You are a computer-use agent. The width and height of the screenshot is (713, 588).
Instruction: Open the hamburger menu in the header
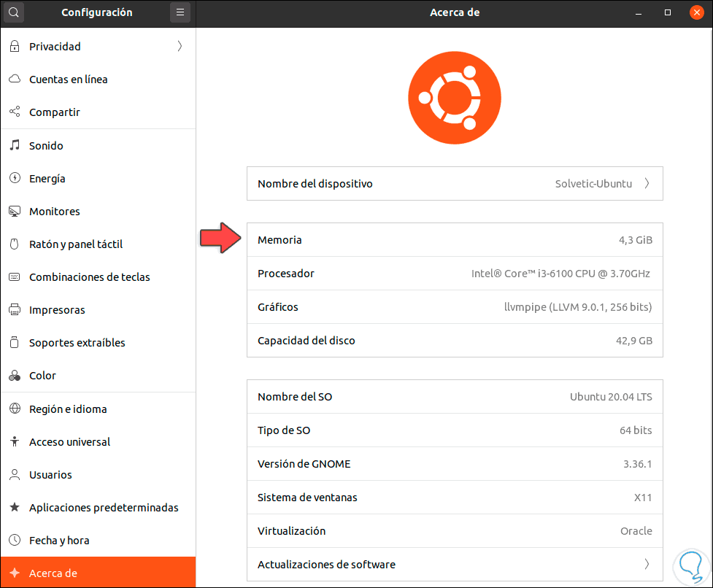pyautogui.click(x=180, y=12)
